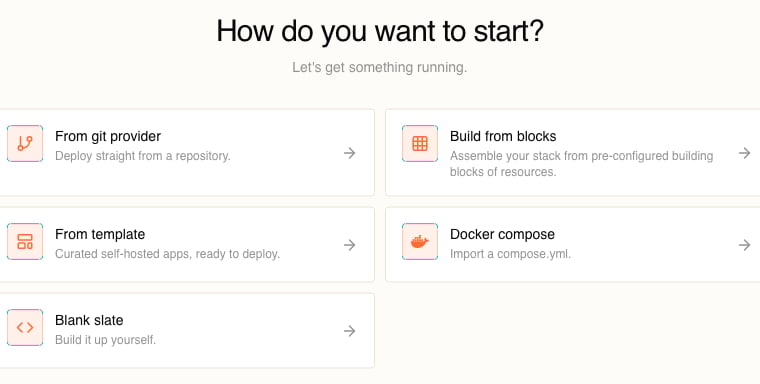
Task: Click arrow on Blank slate card
Action: coord(349,331)
